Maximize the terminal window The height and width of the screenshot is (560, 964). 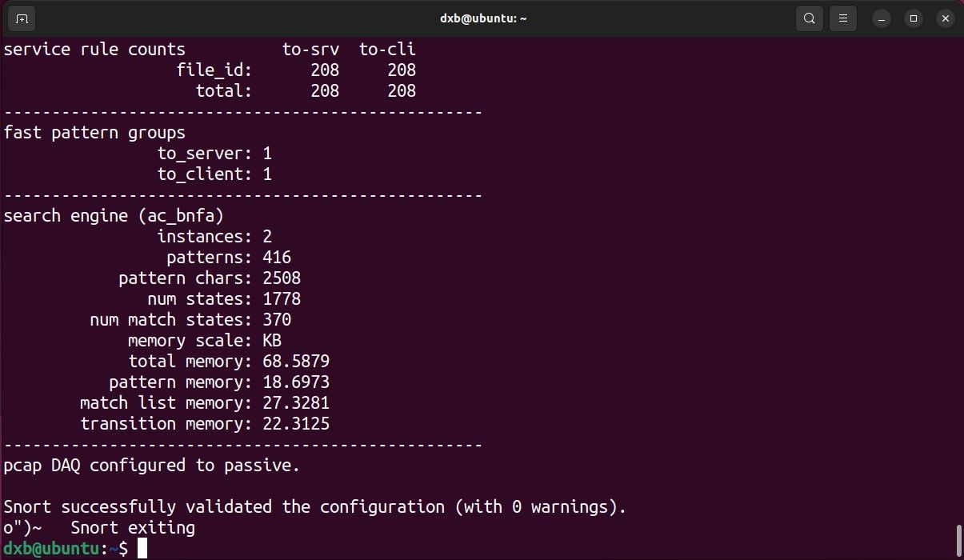tap(914, 18)
